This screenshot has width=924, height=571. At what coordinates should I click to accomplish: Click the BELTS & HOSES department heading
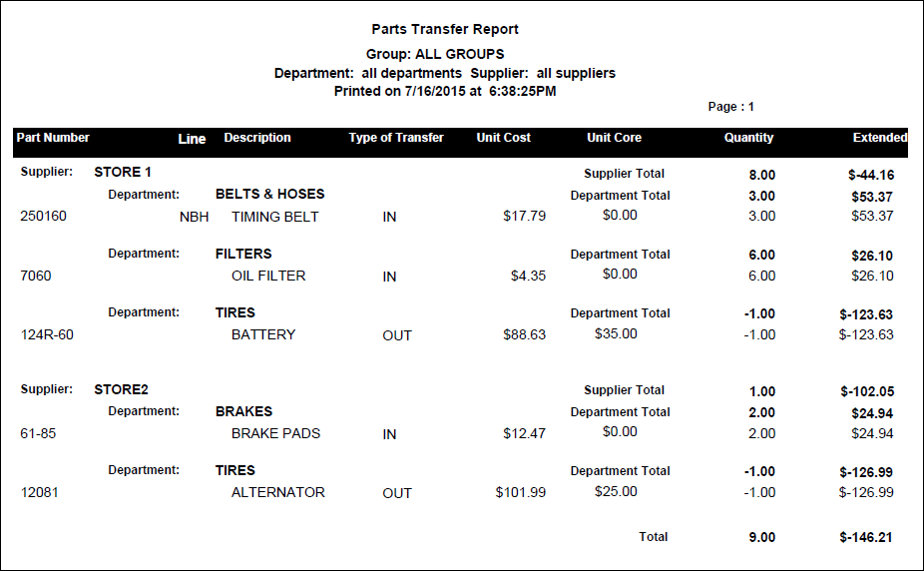(x=269, y=195)
